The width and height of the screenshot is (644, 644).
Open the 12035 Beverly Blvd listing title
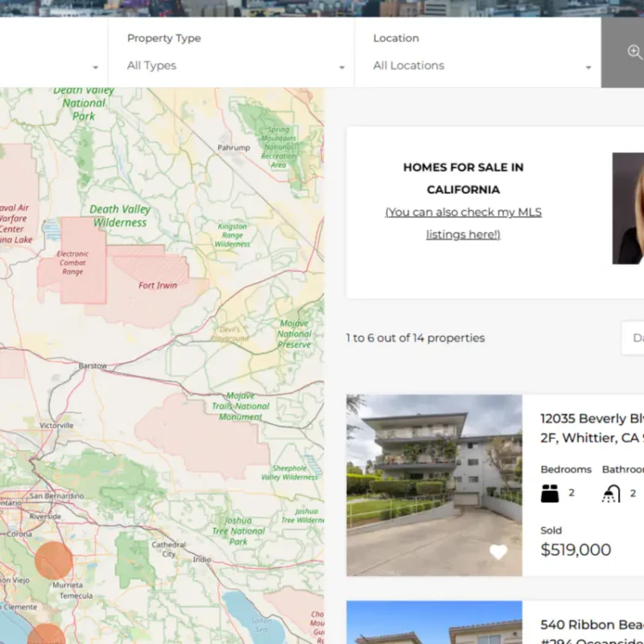592,428
